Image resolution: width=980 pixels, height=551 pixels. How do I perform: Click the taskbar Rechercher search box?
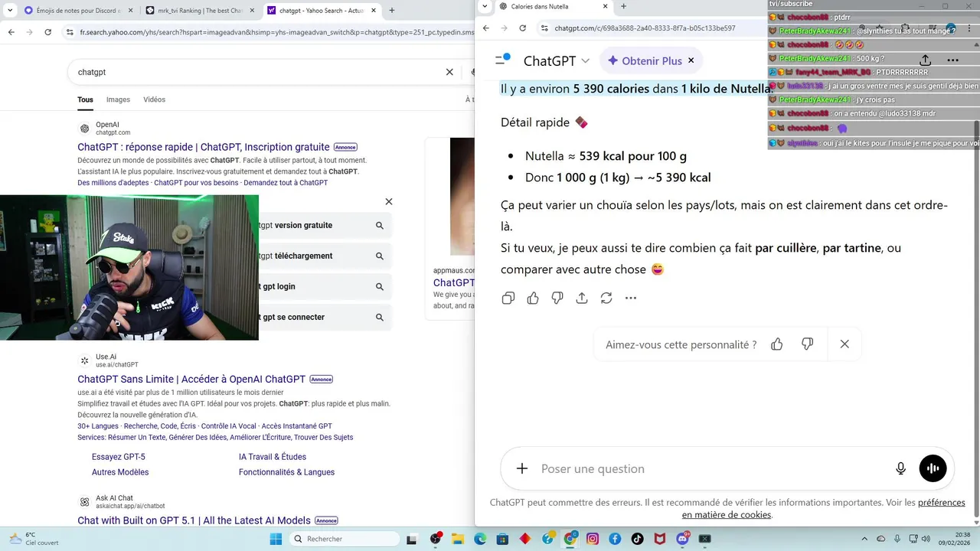pos(345,539)
